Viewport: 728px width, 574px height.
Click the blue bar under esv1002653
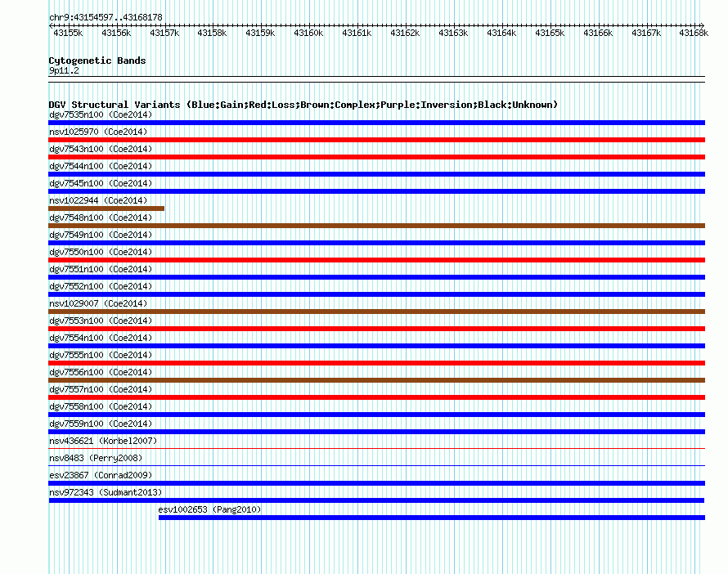[432, 518]
